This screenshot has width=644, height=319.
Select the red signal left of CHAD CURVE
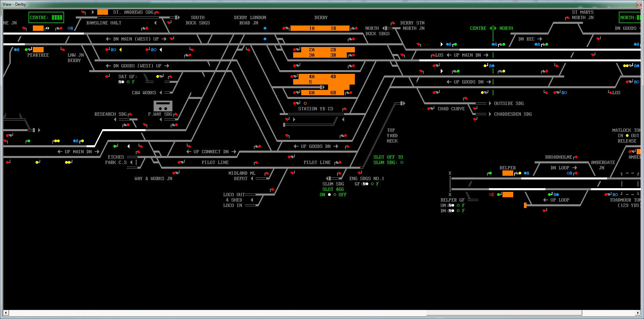click(429, 109)
